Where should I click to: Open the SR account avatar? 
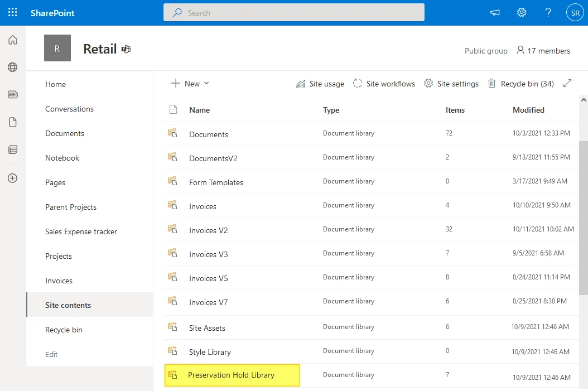click(575, 13)
